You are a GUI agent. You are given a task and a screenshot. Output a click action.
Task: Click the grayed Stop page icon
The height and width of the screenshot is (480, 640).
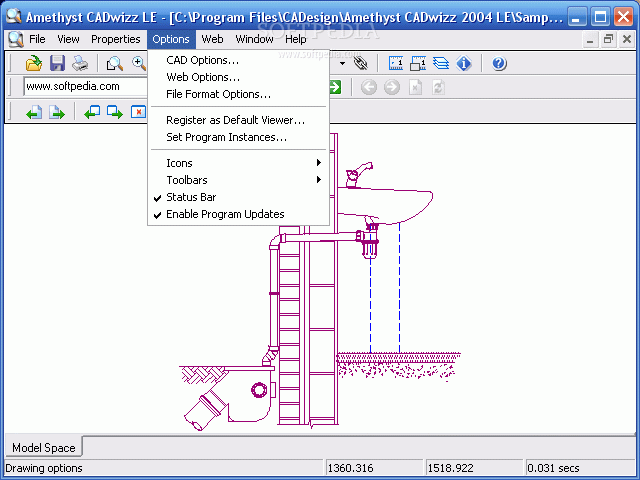click(415, 87)
